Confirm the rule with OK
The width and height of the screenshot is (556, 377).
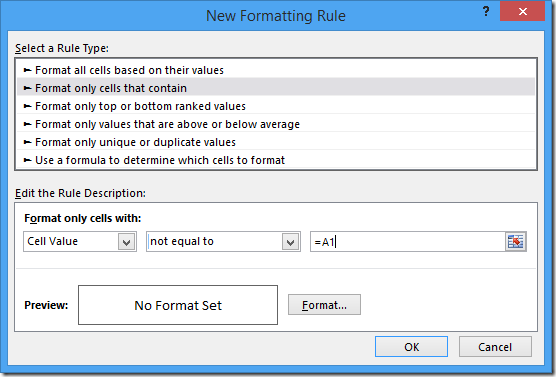click(411, 346)
